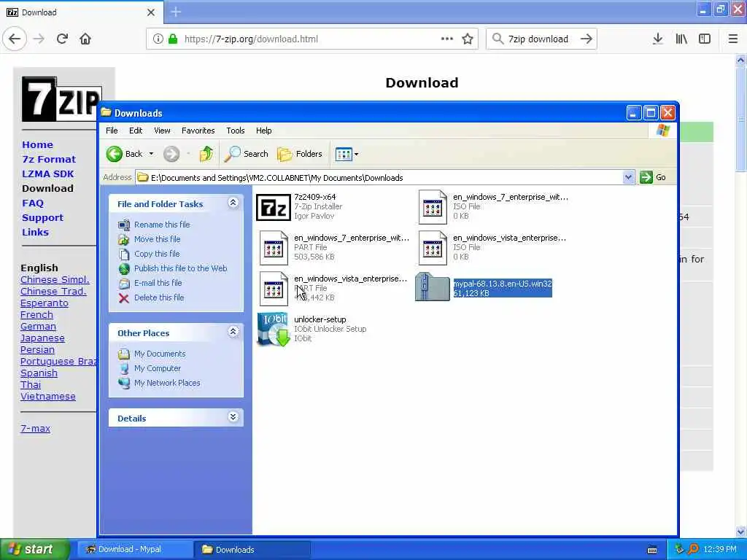
Task: Click browser Back arrow button
Action: tap(15, 39)
